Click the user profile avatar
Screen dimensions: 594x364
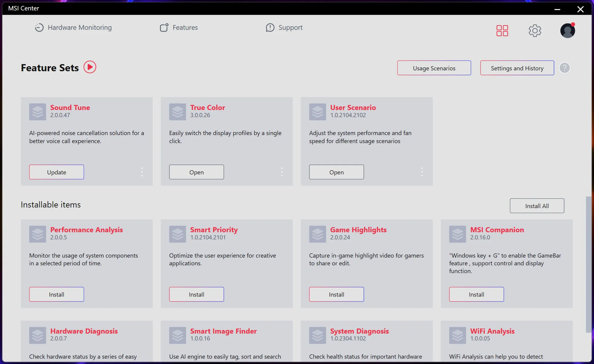tap(567, 30)
